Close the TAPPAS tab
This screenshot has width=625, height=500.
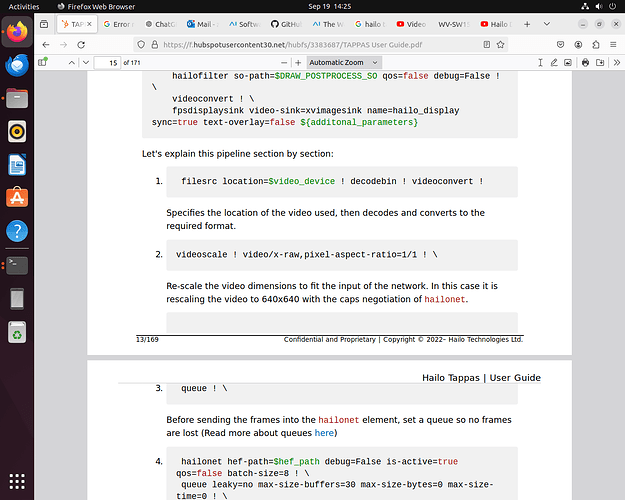pyautogui.click(x=89, y=24)
